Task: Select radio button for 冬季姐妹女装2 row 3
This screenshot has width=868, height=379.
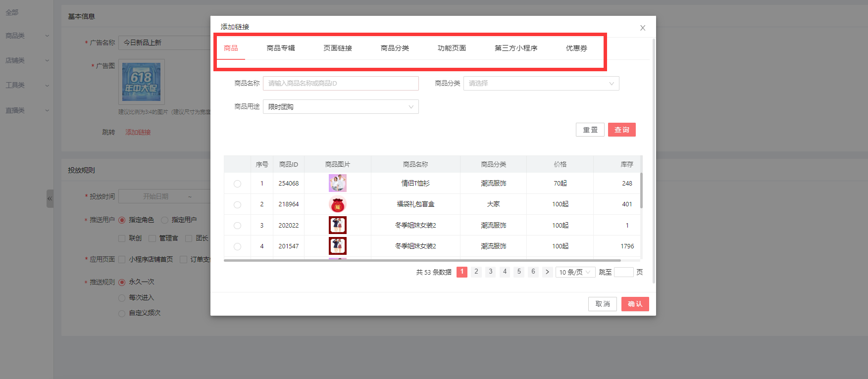Action: pos(237,226)
